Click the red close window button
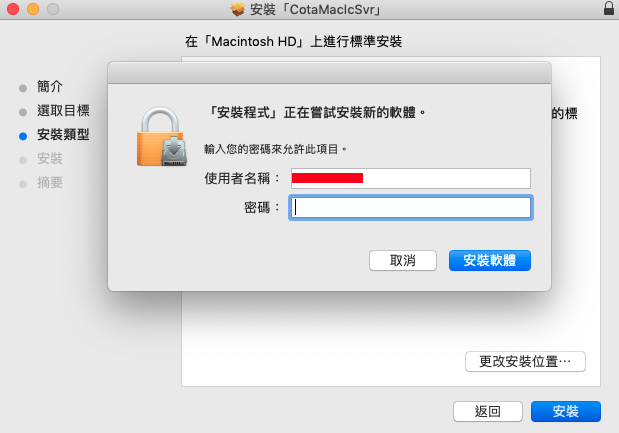The image size is (619, 433). tap(13, 9)
